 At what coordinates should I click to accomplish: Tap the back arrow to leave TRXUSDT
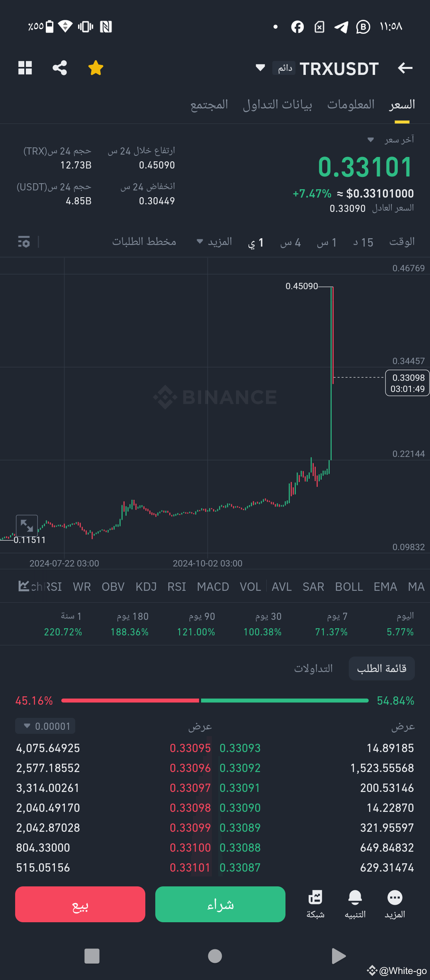pyautogui.click(x=405, y=68)
